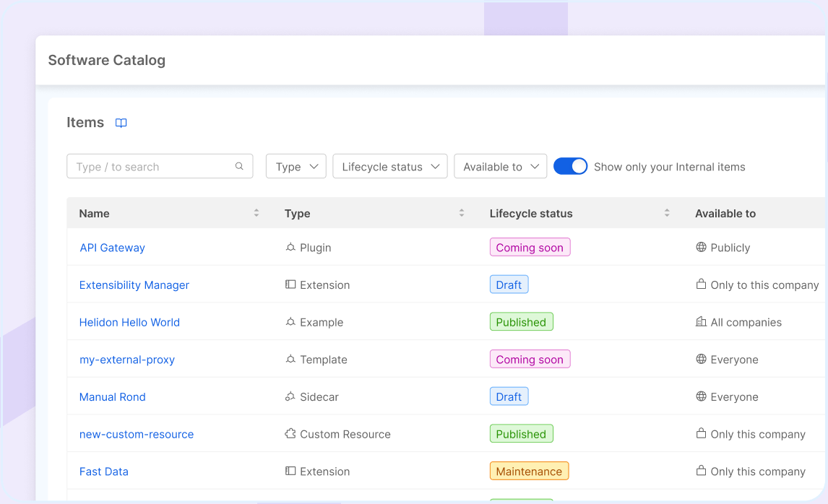Viewport: 828px width, 504px height.
Task: Click Extension icon in Extensibility Manager row
Action: point(290,284)
